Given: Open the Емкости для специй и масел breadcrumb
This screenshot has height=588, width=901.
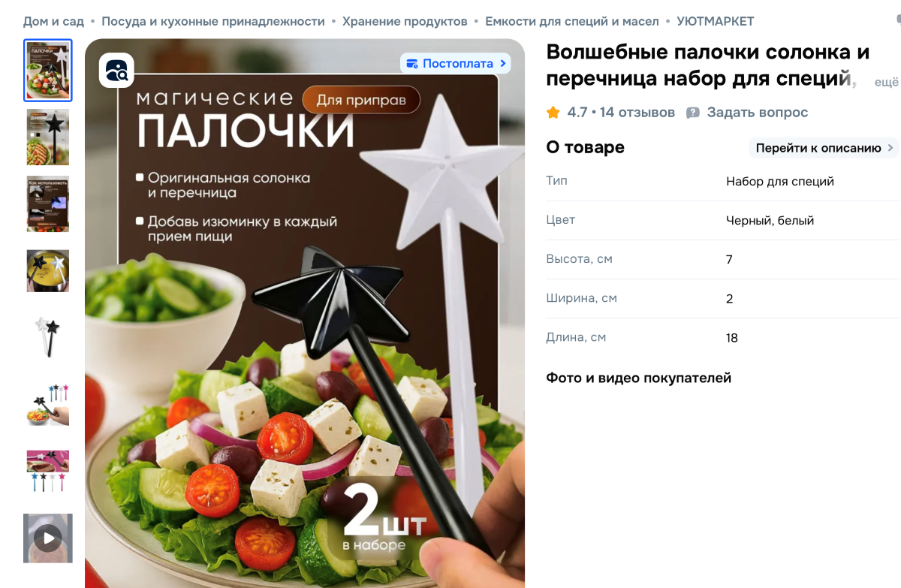Looking at the screenshot, I should [x=572, y=21].
